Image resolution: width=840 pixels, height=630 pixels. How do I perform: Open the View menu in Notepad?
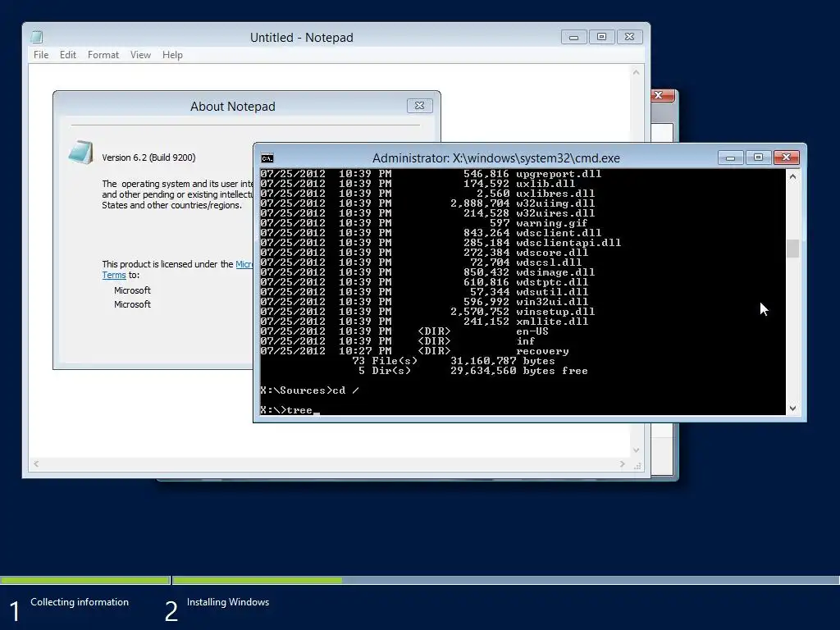click(140, 55)
